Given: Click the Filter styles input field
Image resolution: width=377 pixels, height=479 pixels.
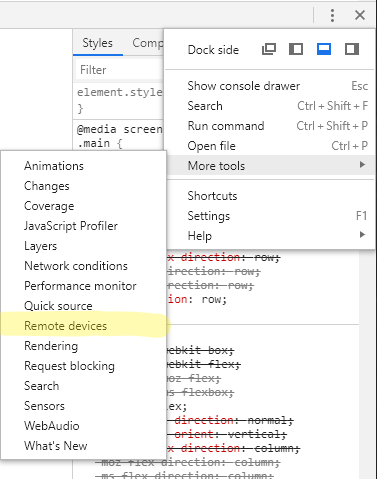Looking at the screenshot, I should [x=119, y=70].
